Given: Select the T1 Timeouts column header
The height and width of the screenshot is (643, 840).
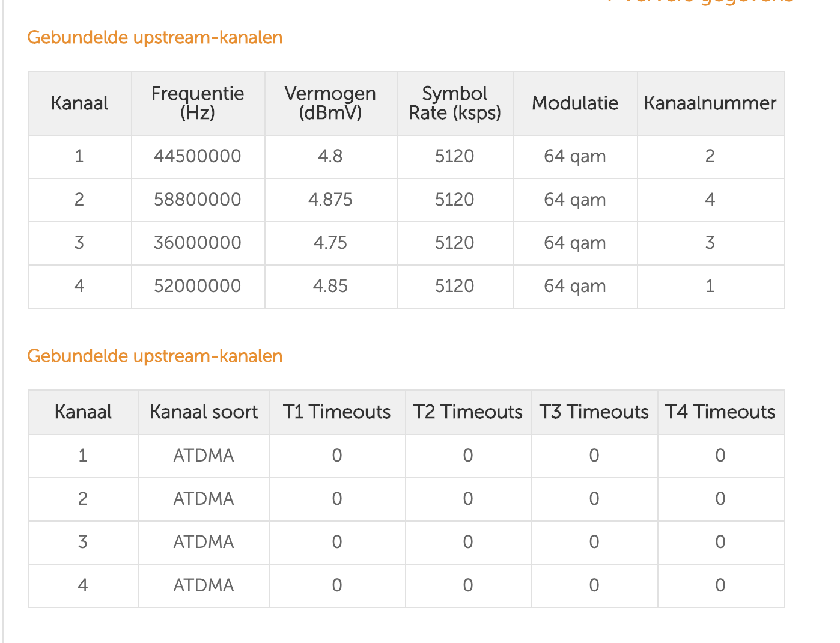Looking at the screenshot, I should (336, 412).
